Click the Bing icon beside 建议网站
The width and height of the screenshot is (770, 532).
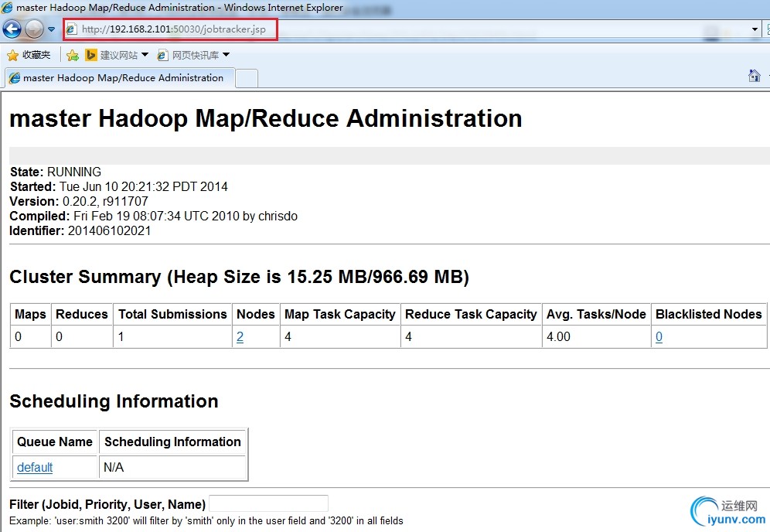tap(91, 55)
